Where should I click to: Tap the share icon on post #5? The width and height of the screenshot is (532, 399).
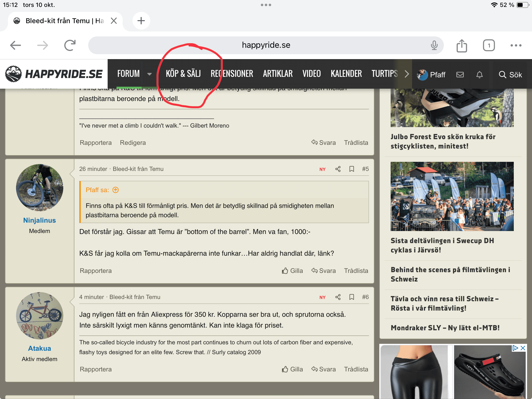pos(338,169)
